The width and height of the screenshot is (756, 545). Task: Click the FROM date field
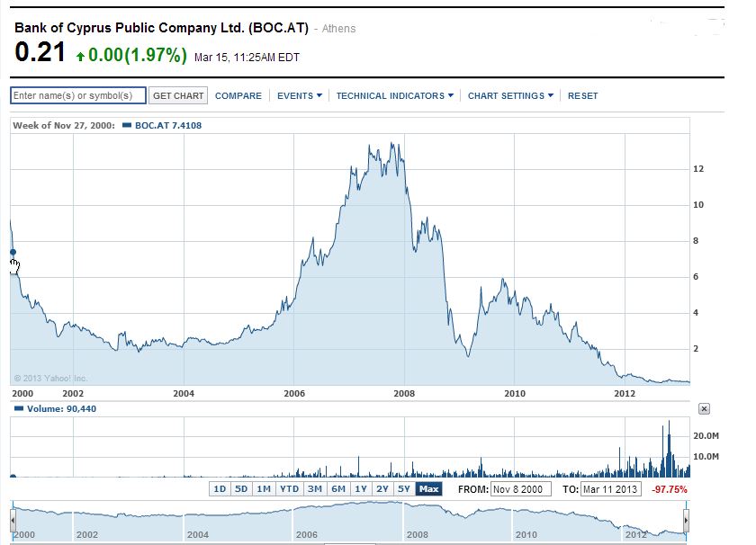pyautogui.click(x=521, y=489)
